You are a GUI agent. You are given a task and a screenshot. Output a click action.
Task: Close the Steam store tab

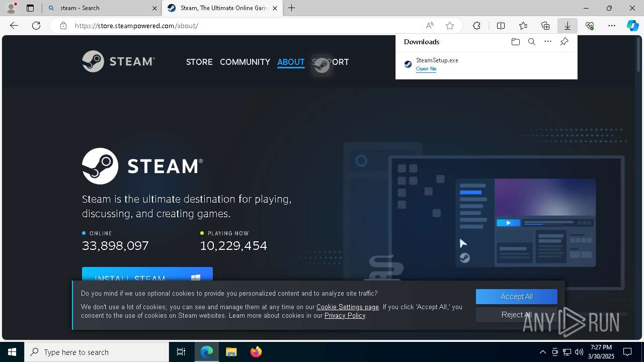point(275,8)
